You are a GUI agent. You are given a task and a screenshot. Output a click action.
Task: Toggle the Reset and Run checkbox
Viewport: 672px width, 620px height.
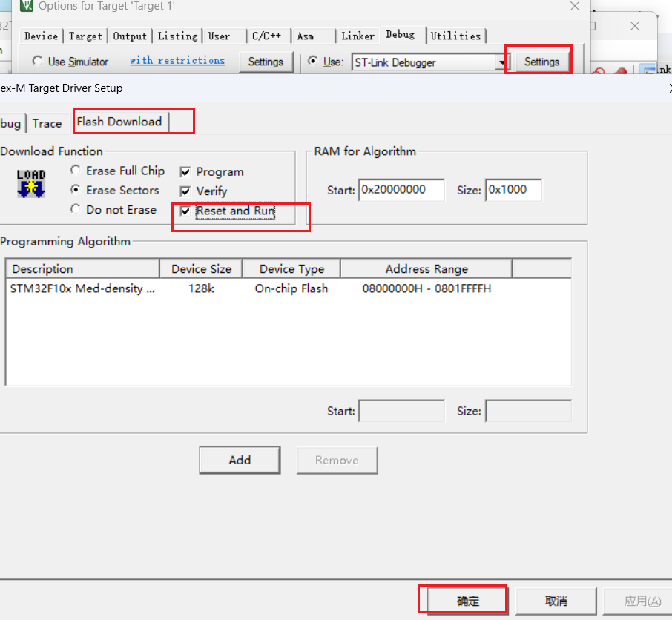coord(185,211)
